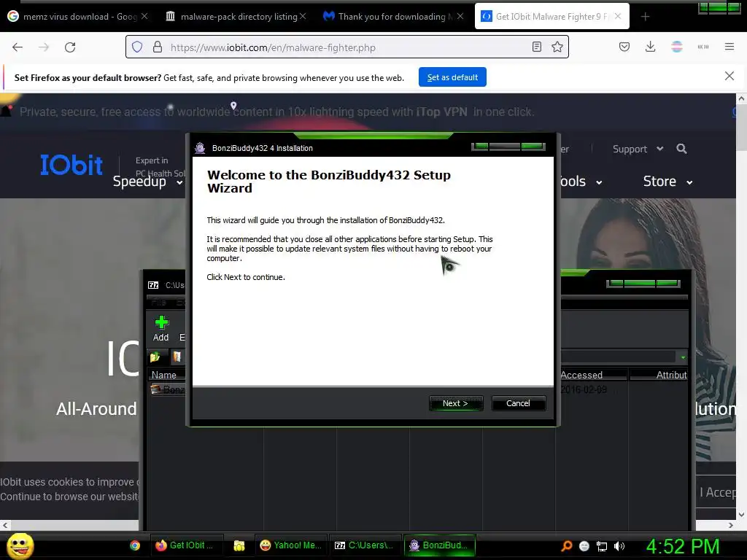Viewport: 747px width, 560px height.
Task: Expand the Speedup dropdown on IObit site
Action: (147, 182)
